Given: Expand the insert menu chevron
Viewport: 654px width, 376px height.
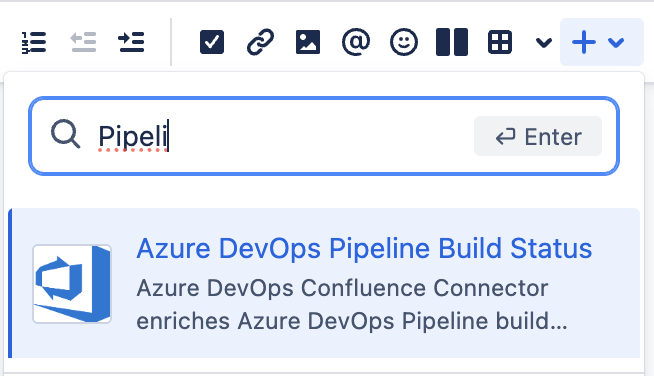Looking at the screenshot, I should click(x=616, y=42).
